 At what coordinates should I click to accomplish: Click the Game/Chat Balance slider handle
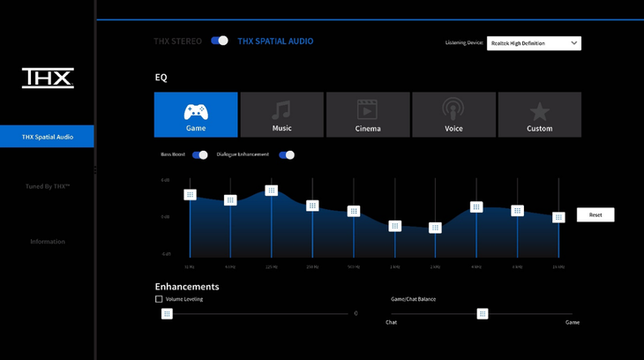[483, 314]
